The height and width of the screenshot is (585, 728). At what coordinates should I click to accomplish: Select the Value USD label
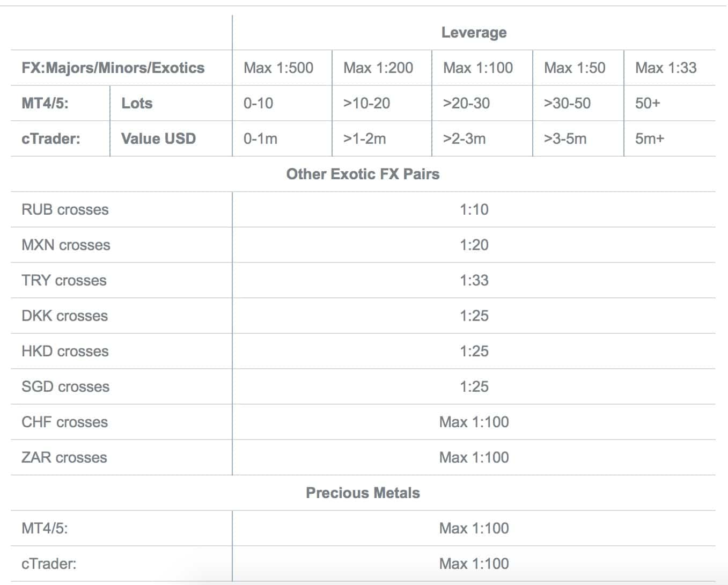(x=159, y=139)
